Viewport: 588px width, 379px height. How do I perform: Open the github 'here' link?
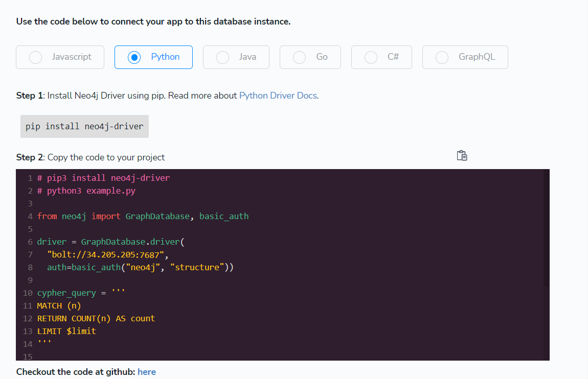click(x=147, y=372)
